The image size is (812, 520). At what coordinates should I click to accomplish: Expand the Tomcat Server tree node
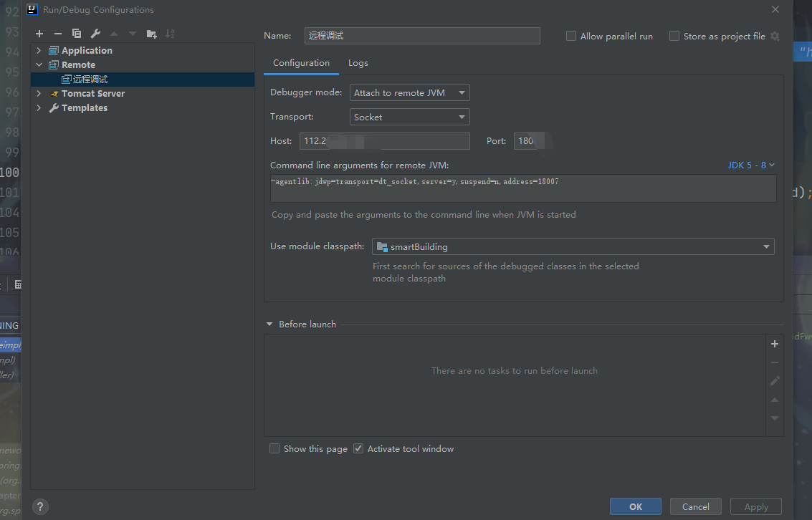[39, 94]
